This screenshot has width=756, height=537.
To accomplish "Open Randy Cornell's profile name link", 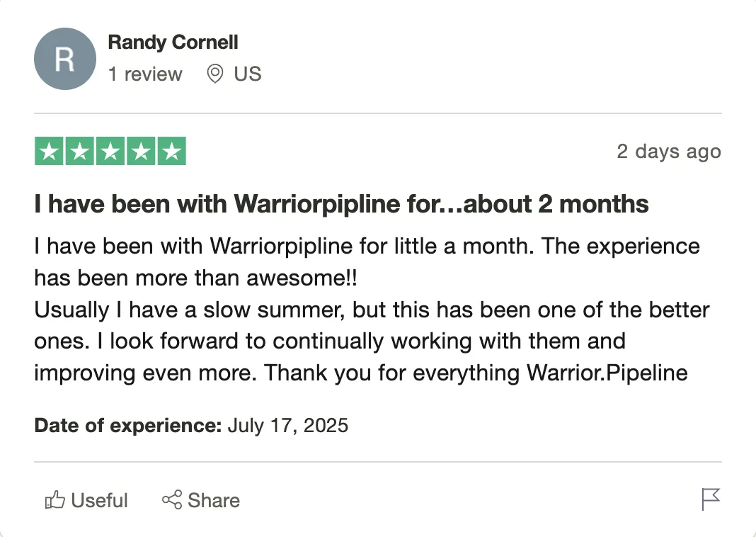I will point(173,43).
